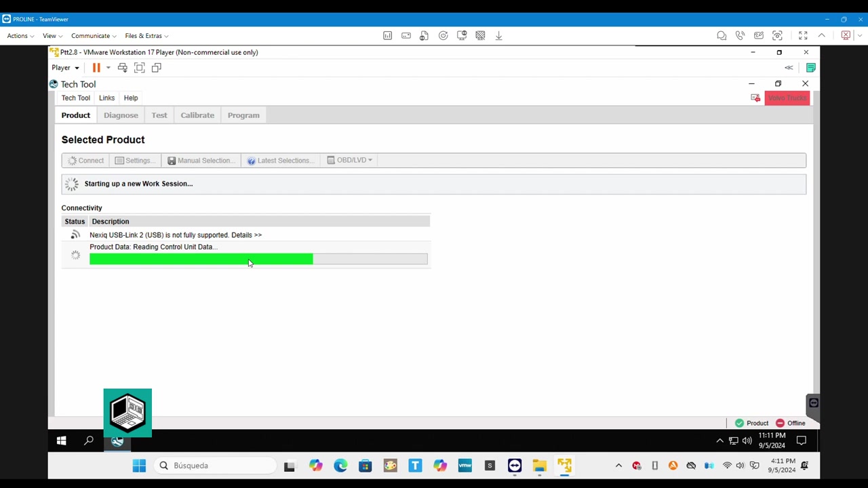End TeamViewer remote session red icon
868x488 pixels.
[846, 36]
